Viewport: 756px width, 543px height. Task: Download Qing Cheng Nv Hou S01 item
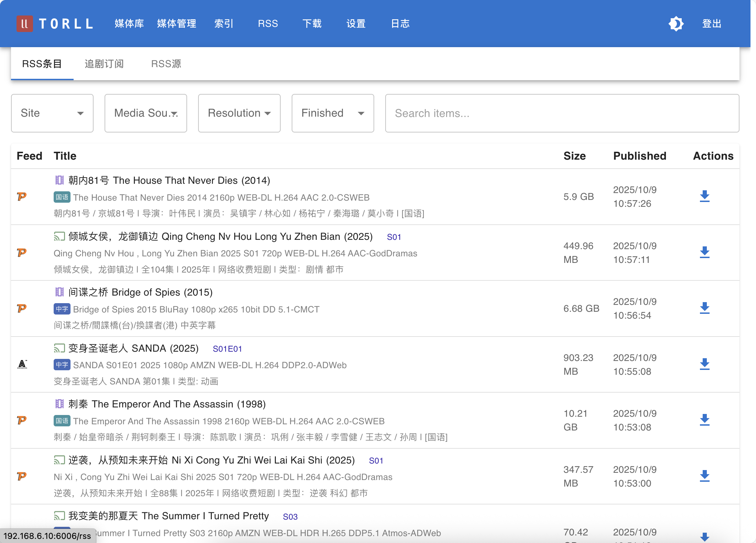click(x=704, y=253)
